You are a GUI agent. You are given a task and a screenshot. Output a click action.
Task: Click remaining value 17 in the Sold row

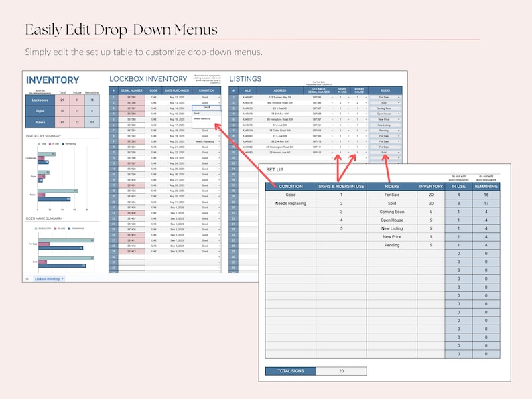pos(486,204)
